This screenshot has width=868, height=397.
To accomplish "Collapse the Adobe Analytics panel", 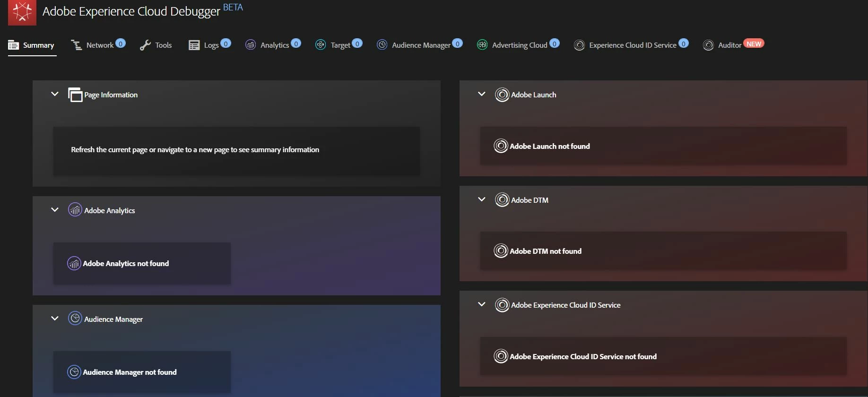I will pos(55,210).
